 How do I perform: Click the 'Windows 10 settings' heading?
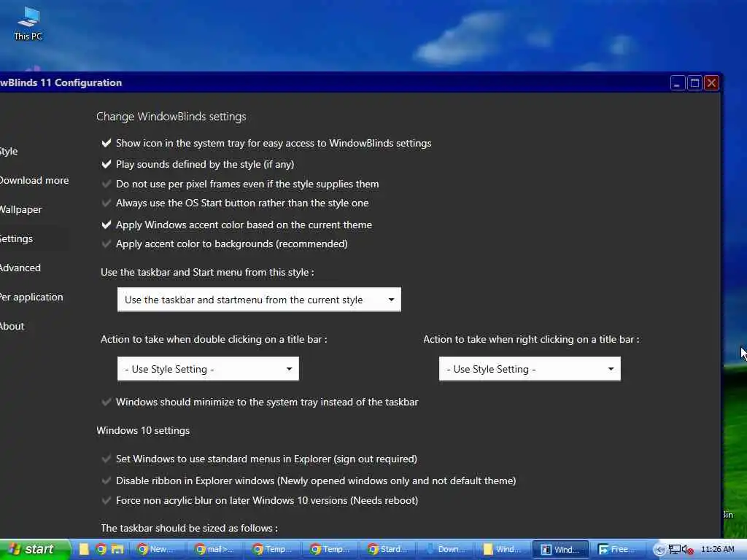(143, 430)
